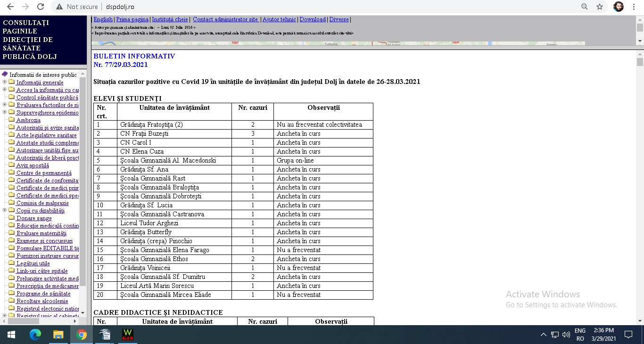Screen dimensions: 644x344
Task: Open the W GdS app on the taskbar
Action: (x=127, y=335)
